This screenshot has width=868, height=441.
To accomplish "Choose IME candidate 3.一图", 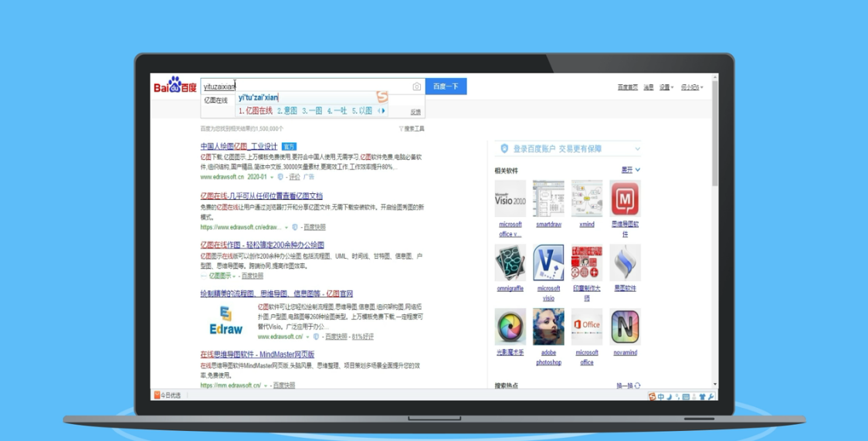I will (312, 110).
